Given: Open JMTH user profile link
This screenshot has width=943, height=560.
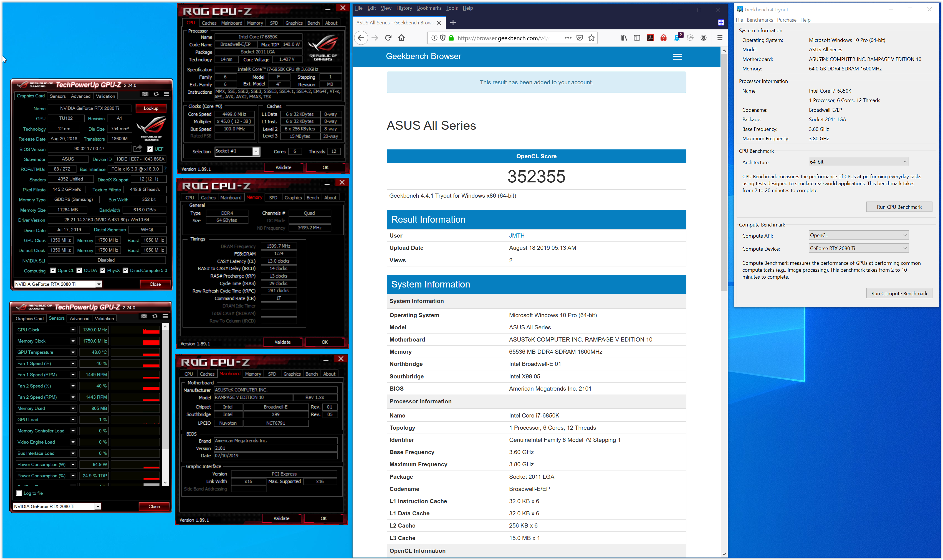Looking at the screenshot, I should (x=516, y=235).
